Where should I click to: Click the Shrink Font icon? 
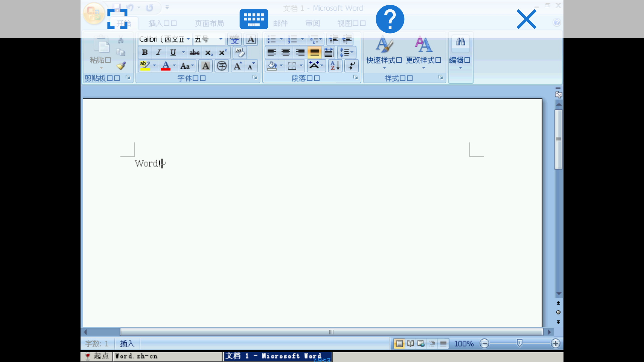pos(251,66)
